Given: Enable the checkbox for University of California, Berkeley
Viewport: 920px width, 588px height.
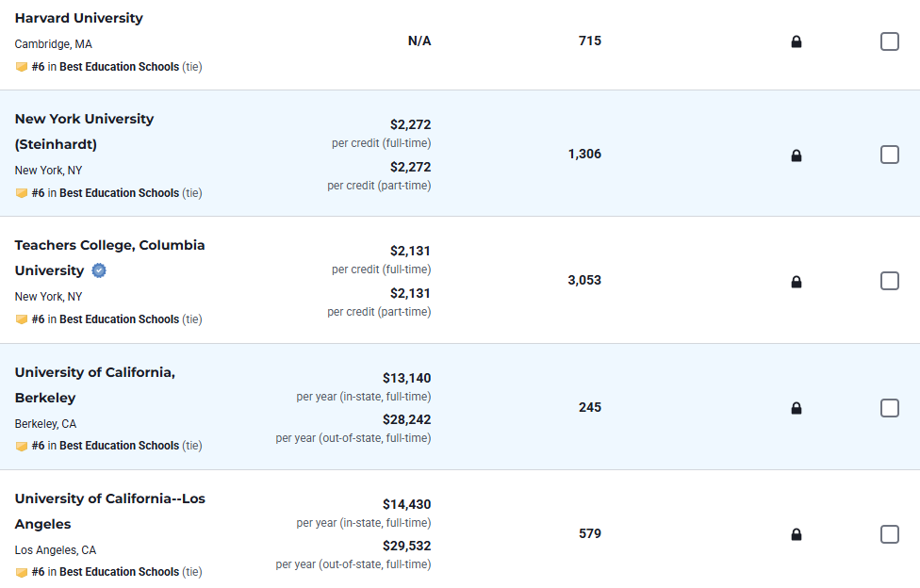Looking at the screenshot, I should pyautogui.click(x=889, y=407).
